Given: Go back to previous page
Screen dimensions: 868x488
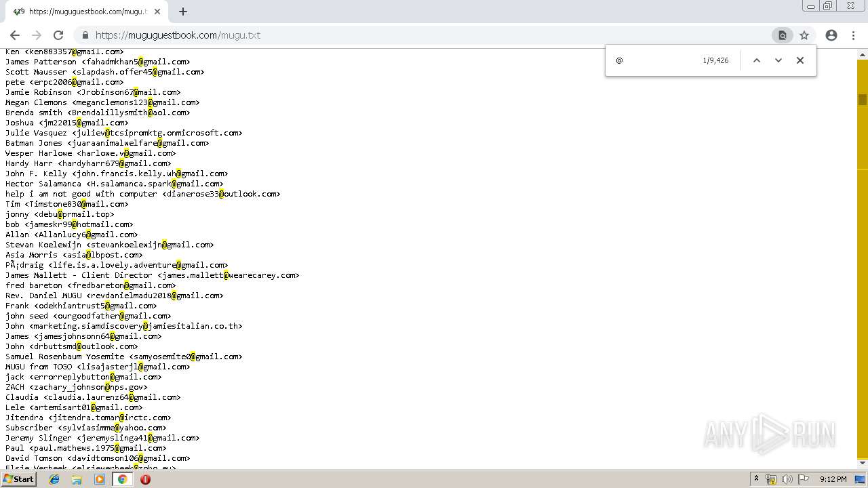Looking at the screenshot, I should tap(15, 35).
